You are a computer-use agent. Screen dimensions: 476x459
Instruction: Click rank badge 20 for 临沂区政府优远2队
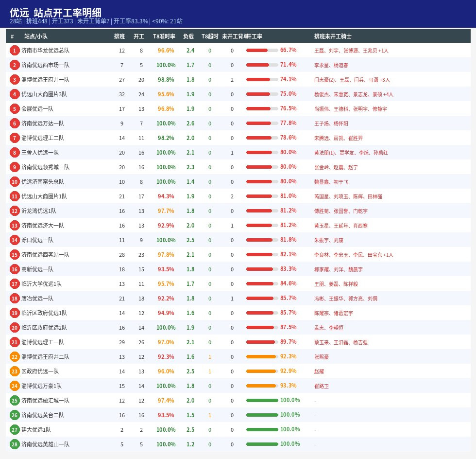coord(14,328)
